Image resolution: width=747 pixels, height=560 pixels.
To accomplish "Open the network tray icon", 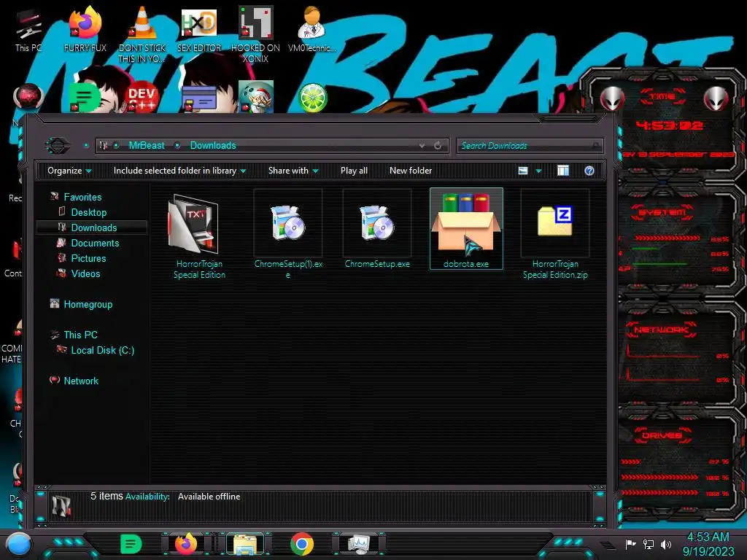I will click(x=648, y=544).
